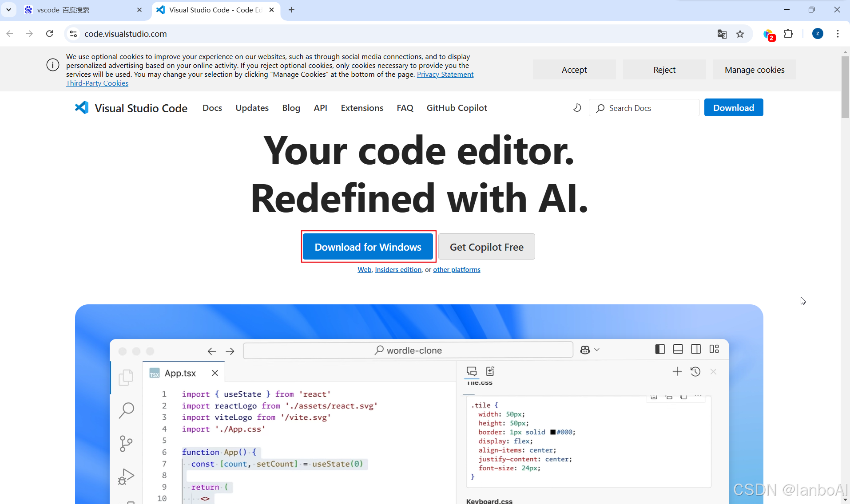The height and width of the screenshot is (504, 850).
Task: Toggle the dark theme moon icon
Action: (577, 108)
